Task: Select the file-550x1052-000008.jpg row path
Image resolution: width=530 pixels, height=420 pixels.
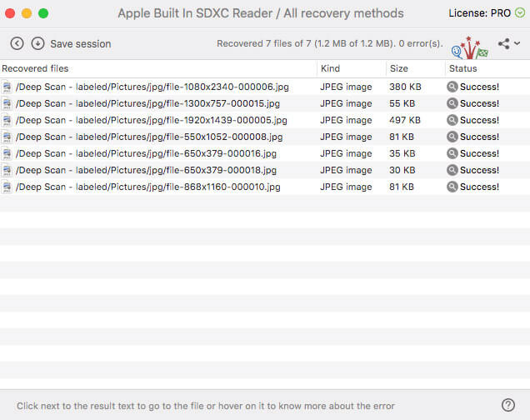Action: click(x=149, y=137)
